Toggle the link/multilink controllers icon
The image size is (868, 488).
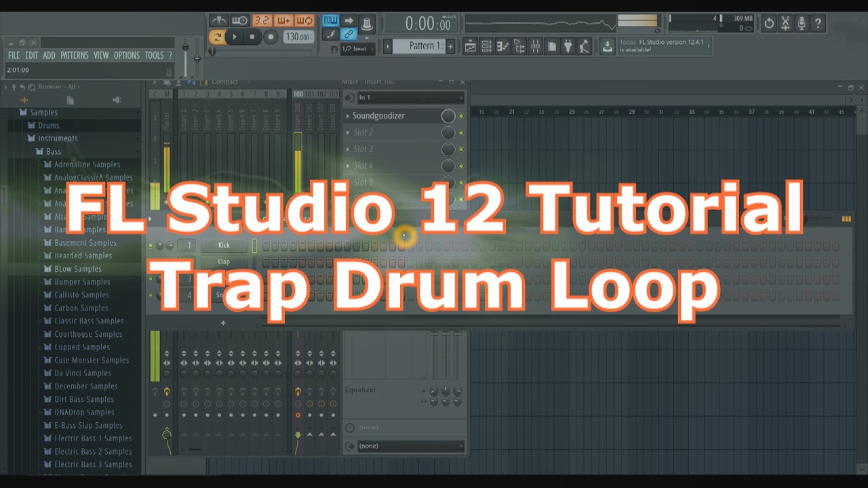(x=349, y=34)
